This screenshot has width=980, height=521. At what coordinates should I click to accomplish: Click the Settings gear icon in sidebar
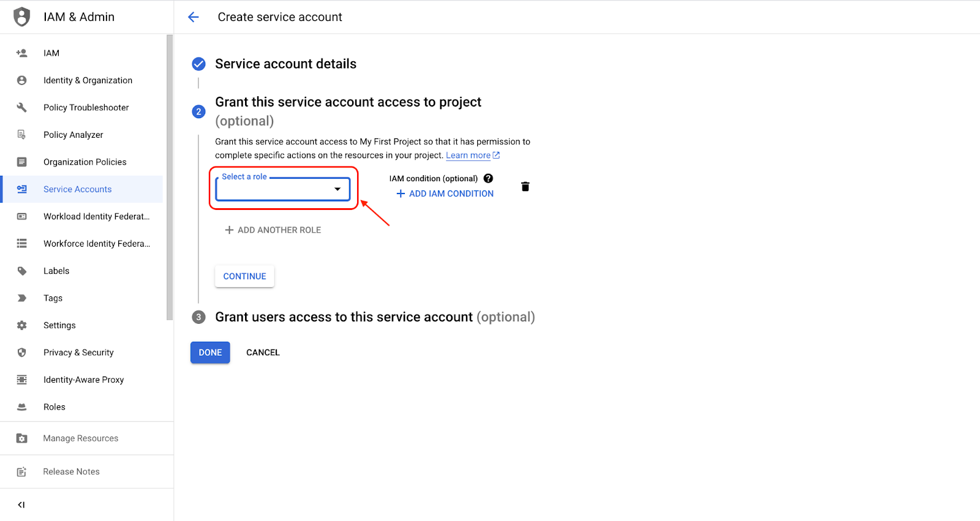click(22, 326)
